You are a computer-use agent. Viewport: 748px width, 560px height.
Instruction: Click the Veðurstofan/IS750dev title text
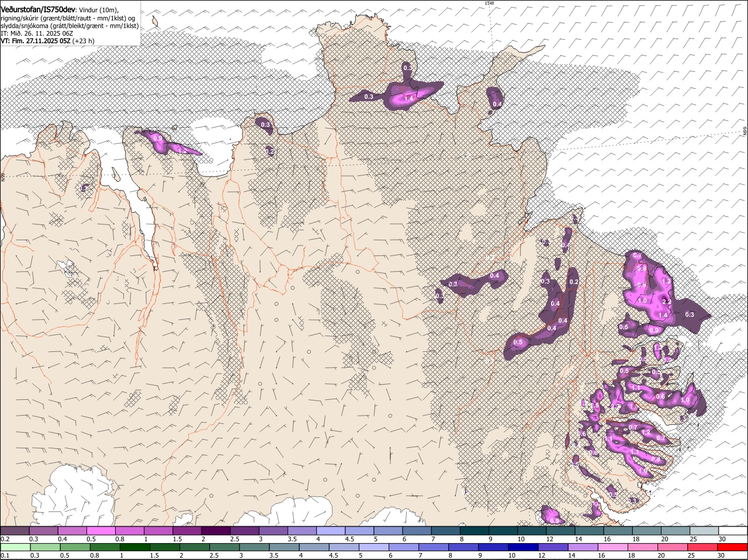coord(38,10)
